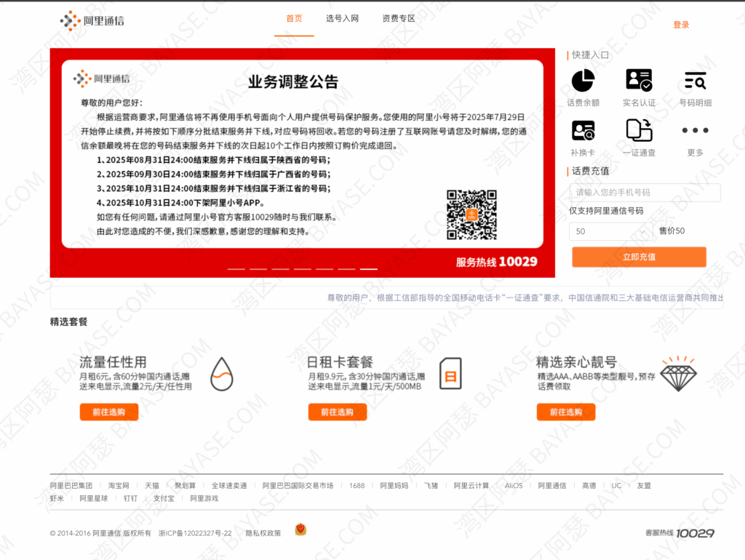The width and height of the screenshot is (745, 560).
Task: Open the 钉钉 footer link
Action: 131,498
